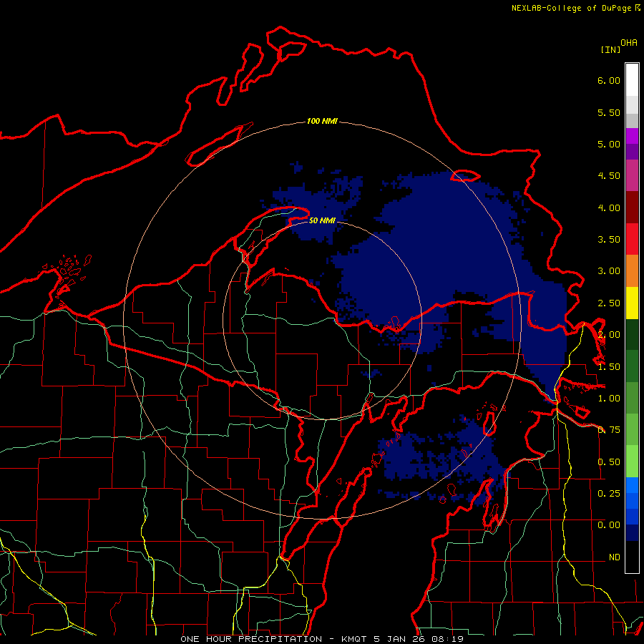Click the OHA product label above the legend
Viewport: 644px width, 644px height.
pos(629,43)
